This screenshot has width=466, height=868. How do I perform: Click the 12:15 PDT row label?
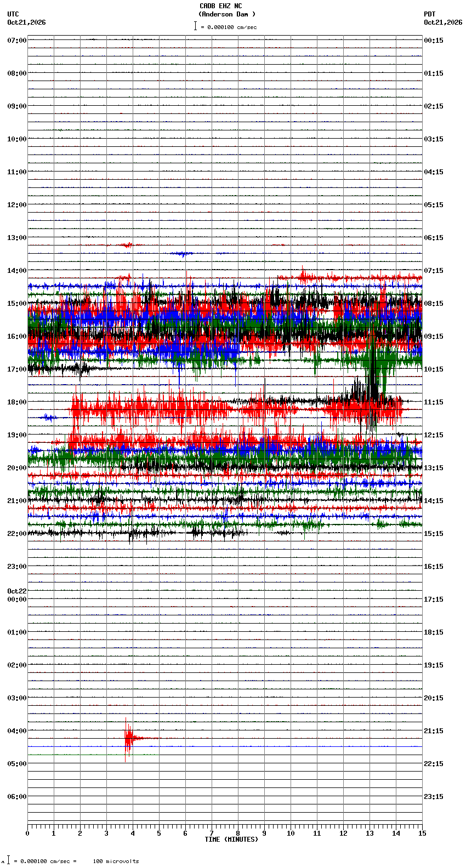434,435
